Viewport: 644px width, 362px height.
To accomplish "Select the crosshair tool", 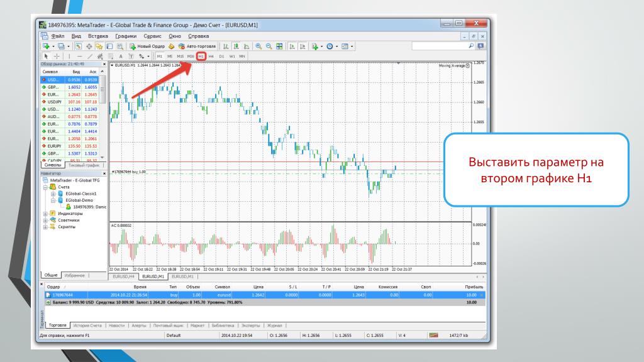I will tap(57, 56).
